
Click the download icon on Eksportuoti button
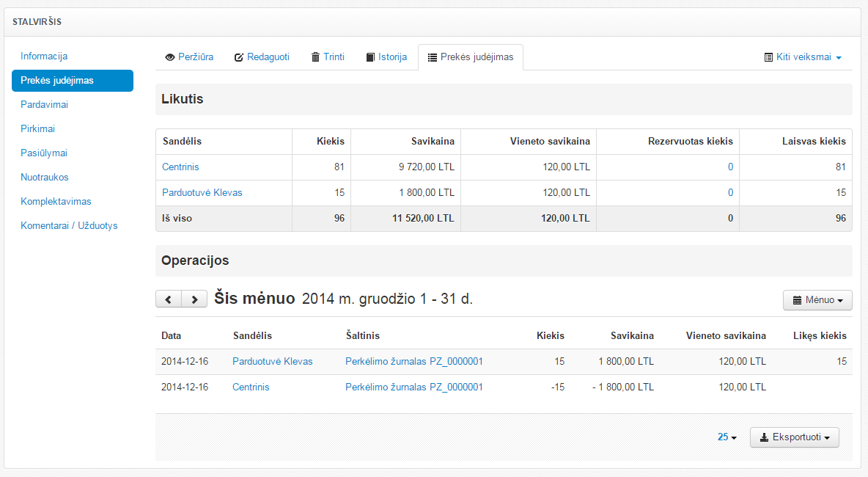pos(764,437)
